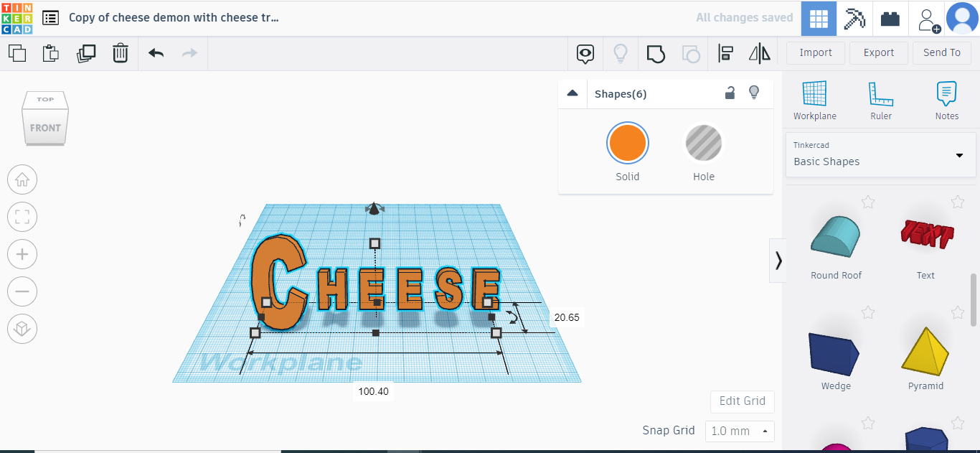Viewport: 980px width, 453px height.
Task: Open the Snap Grid 1.0 mm dropdown
Action: click(740, 431)
